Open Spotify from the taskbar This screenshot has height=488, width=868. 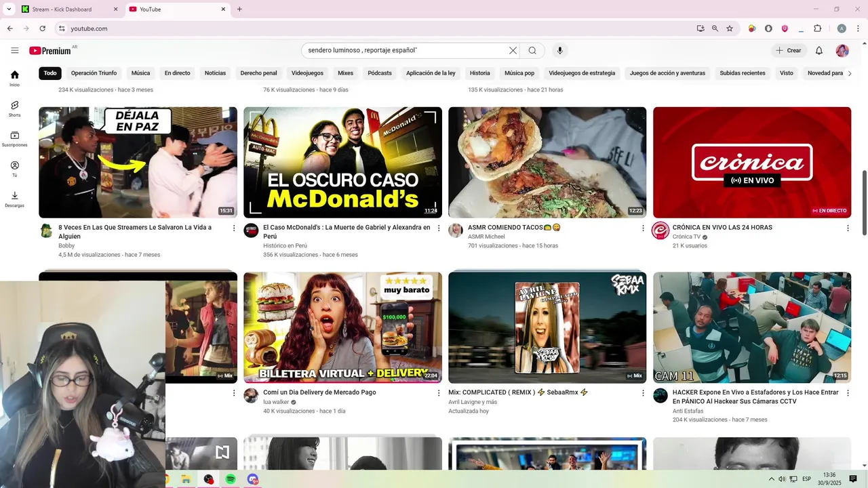click(x=231, y=479)
